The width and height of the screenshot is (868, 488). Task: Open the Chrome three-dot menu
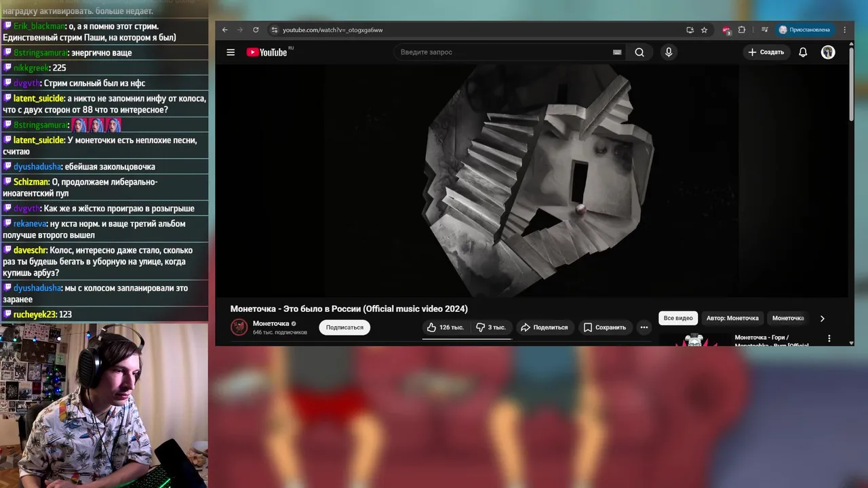pos(844,30)
